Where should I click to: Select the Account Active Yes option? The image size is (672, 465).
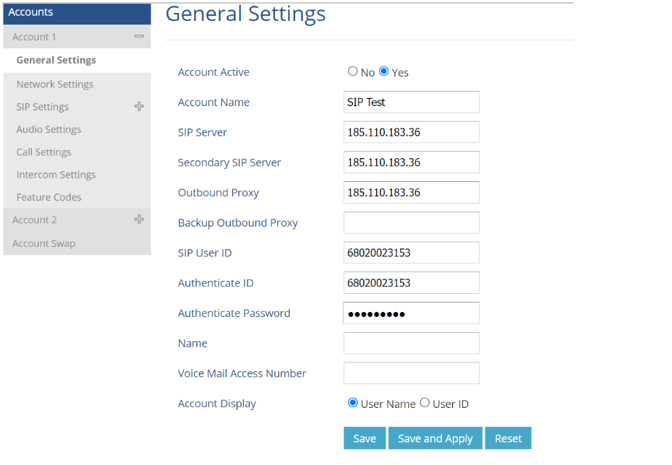pyautogui.click(x=384, y=72)
